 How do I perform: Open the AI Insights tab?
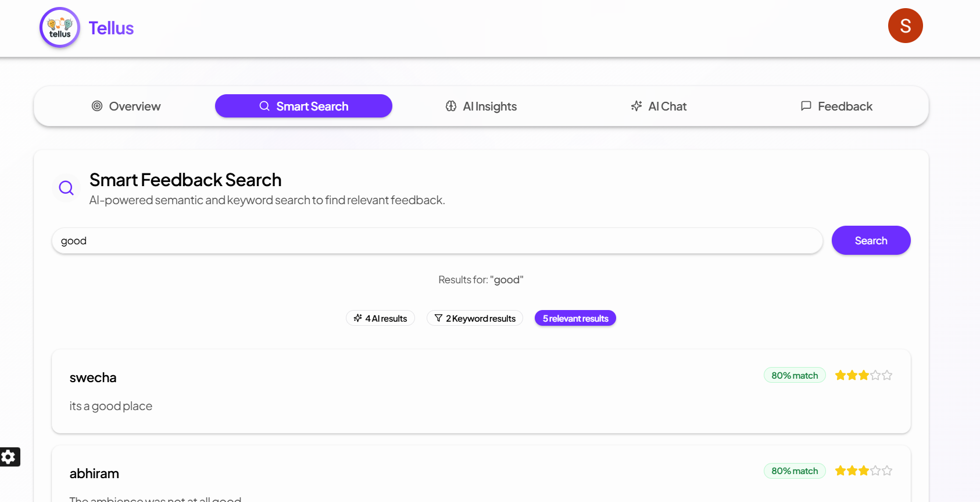(x=481, y=106)
